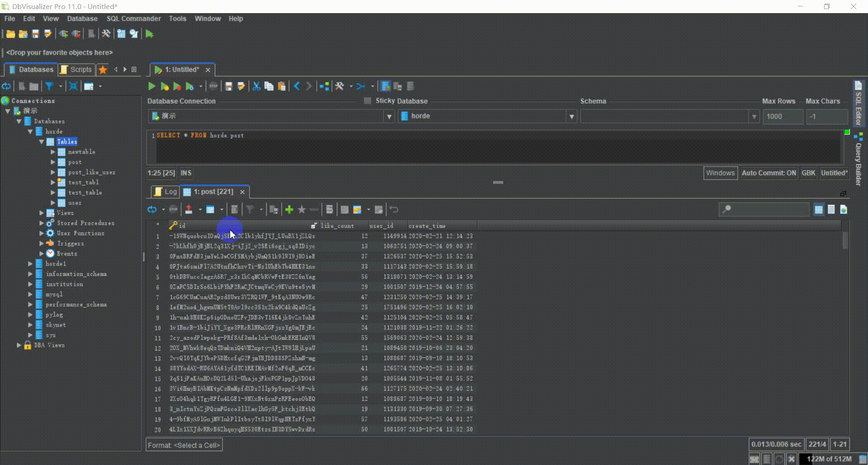Open the filter icon in the result grid toolbar
The width and height of the screenshot is (868, 465).
249,209
